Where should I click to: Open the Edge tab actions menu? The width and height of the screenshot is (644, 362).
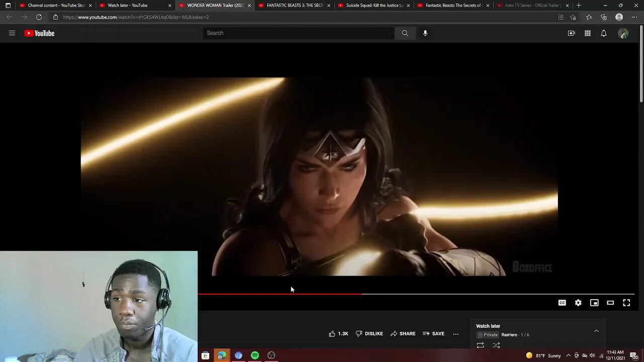[8, 6]
